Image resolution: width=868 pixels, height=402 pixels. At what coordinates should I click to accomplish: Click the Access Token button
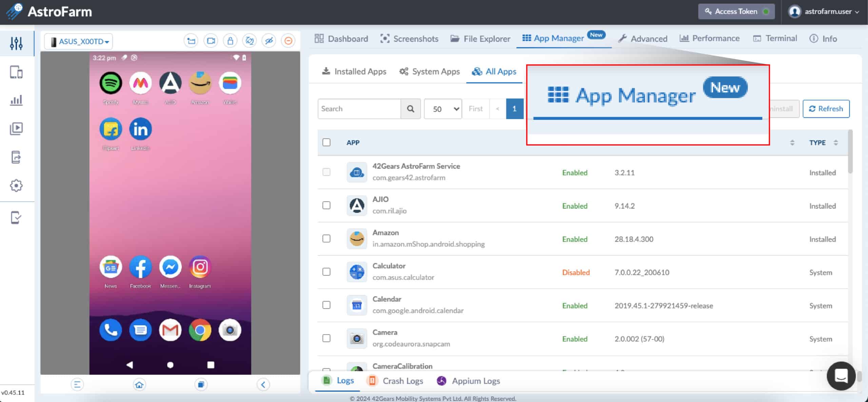[736, 12]
